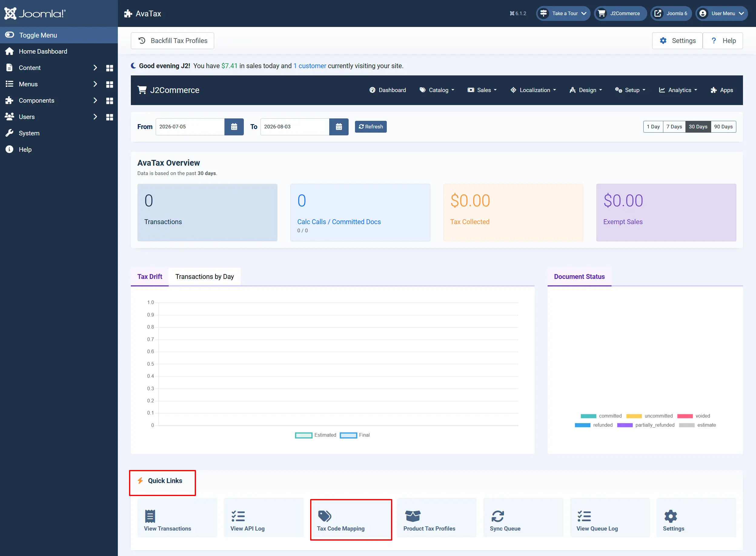The width and height of the screenshot is (756, 556).
Task: Expand the Components sidebar submenu chevron
Action: coord(95,100)
